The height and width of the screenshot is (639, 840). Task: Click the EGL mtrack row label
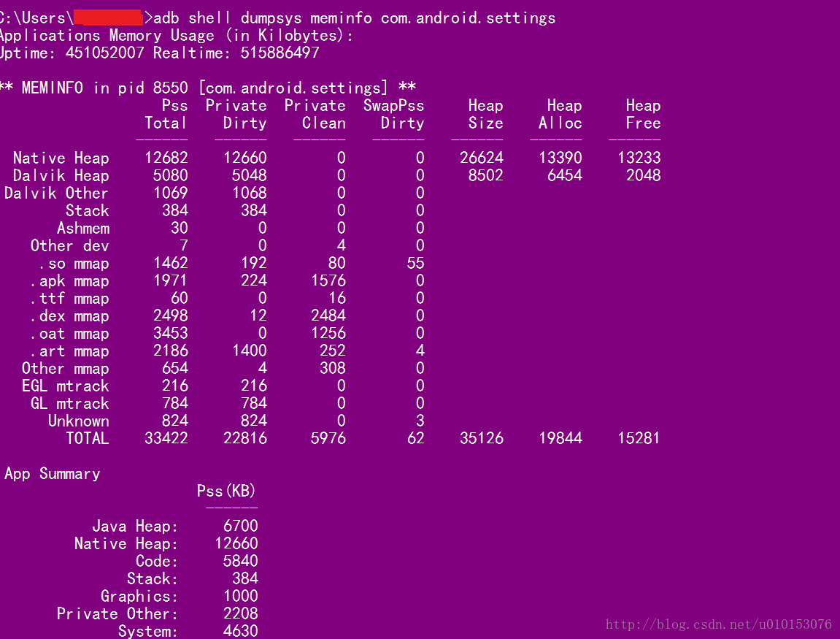click(x=66, y=386)
